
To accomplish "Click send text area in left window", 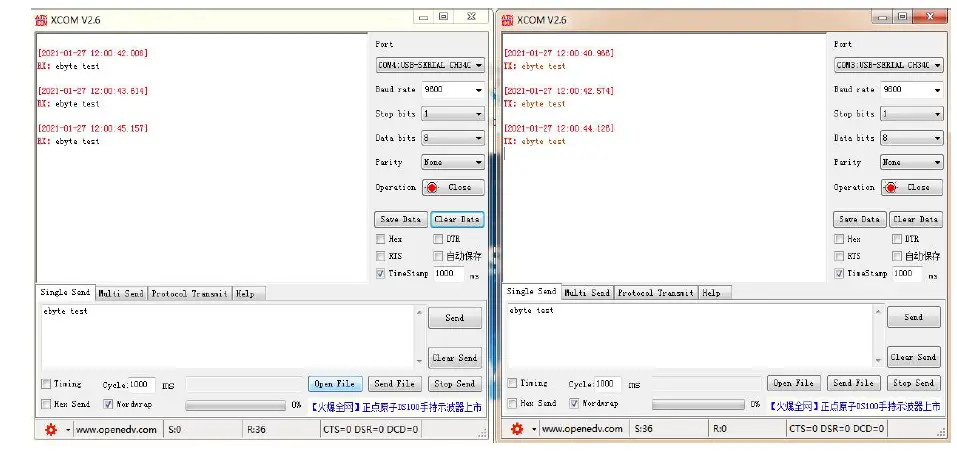I will 228,336.
